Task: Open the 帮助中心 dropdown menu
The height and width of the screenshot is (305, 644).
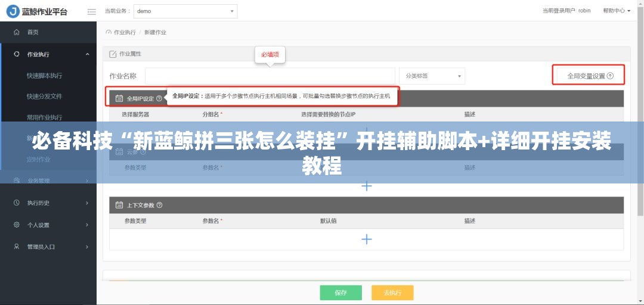Action: click(617, 11)
